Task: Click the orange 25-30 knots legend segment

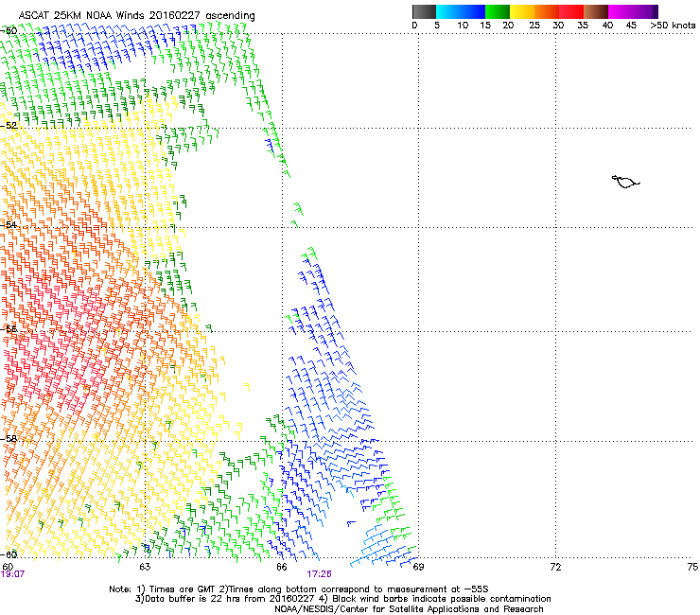Action: click(547, 11)
